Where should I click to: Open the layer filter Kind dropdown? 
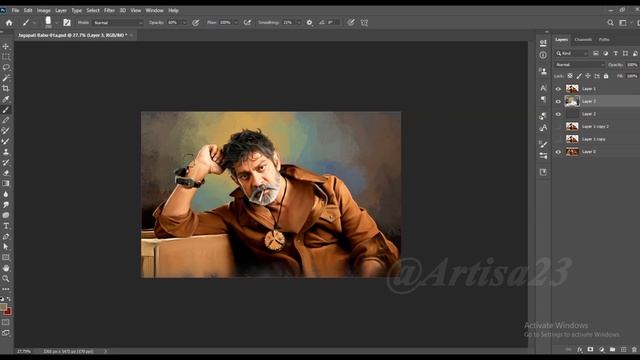pos(572,53)
